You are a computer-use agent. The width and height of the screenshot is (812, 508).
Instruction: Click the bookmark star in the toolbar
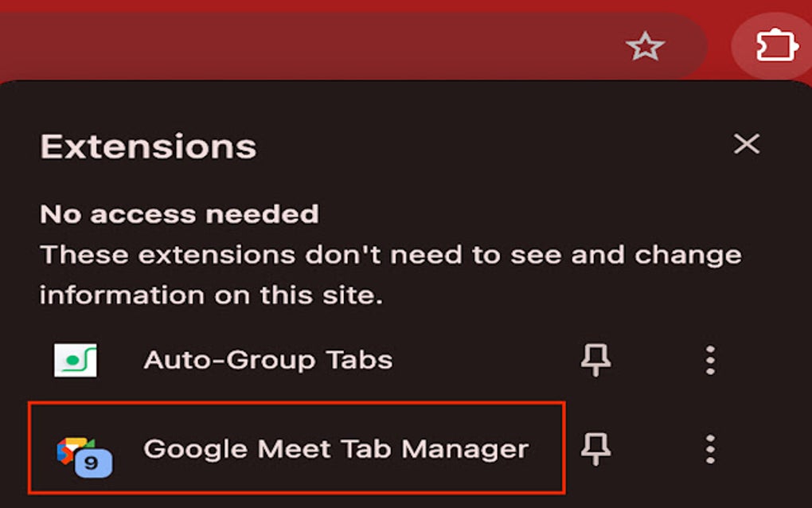[646, 48]
